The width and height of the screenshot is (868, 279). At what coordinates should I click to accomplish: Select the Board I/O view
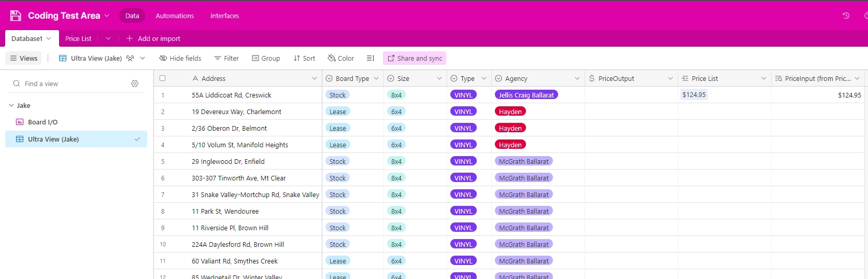(x=76, y=122)
